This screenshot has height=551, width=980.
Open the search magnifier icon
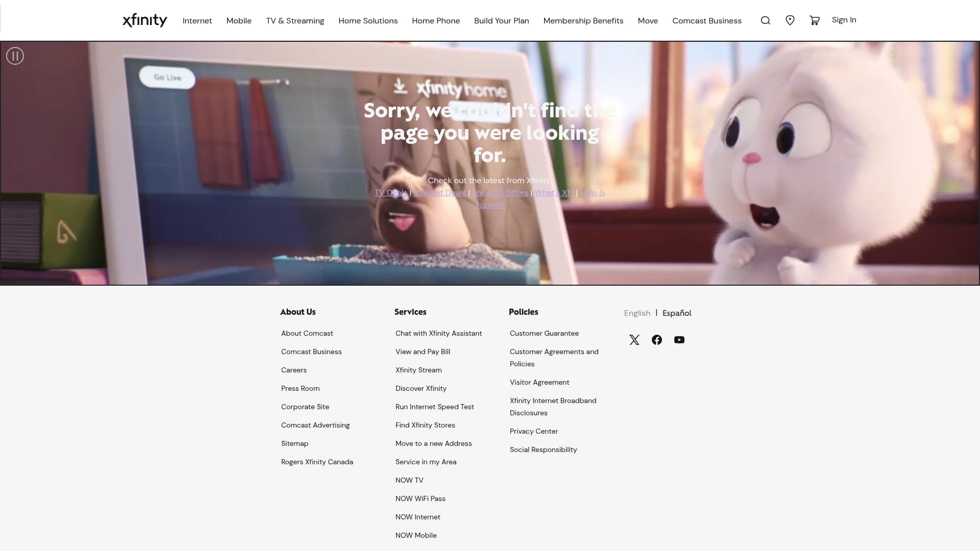765,20
